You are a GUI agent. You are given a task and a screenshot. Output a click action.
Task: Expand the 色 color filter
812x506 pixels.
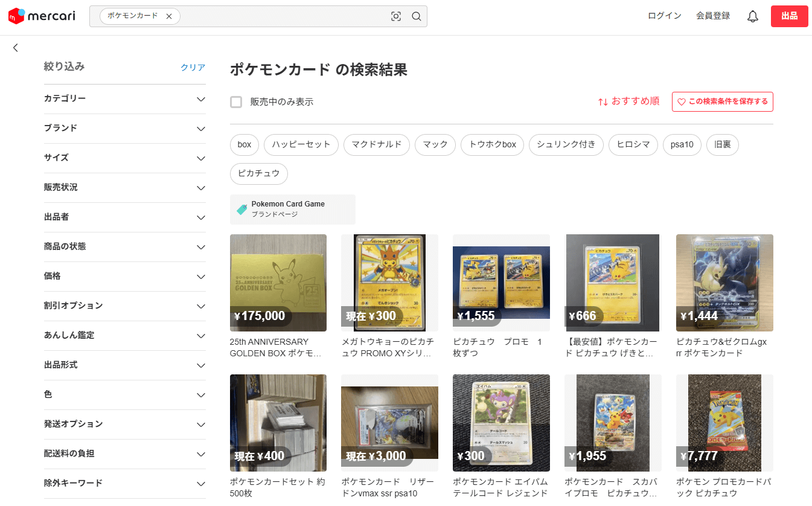(124, 395)
